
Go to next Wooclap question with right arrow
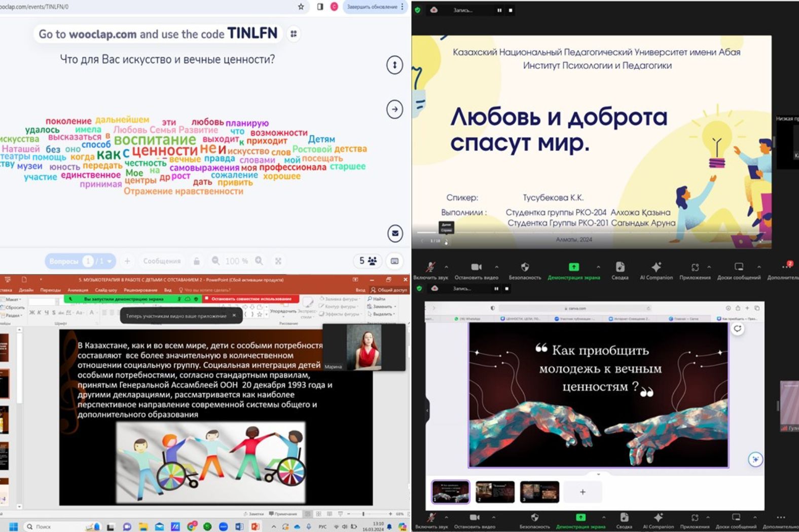click(394, 109)
